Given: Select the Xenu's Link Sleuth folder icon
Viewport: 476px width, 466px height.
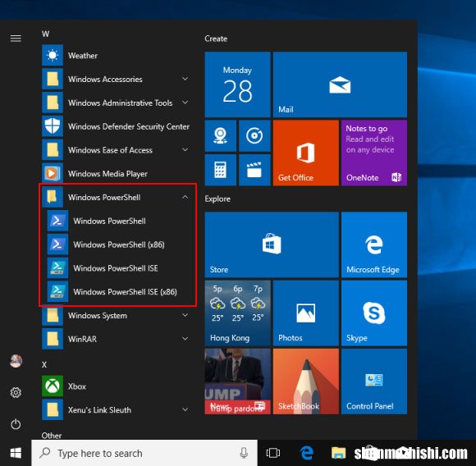Looking at the screenshot, I should pyautogui.click(x=53, y=409).
